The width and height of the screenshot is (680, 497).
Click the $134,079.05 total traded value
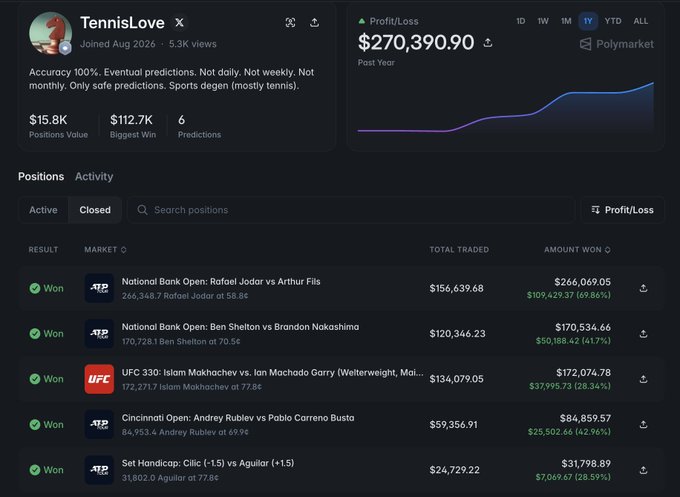(456, 379)
